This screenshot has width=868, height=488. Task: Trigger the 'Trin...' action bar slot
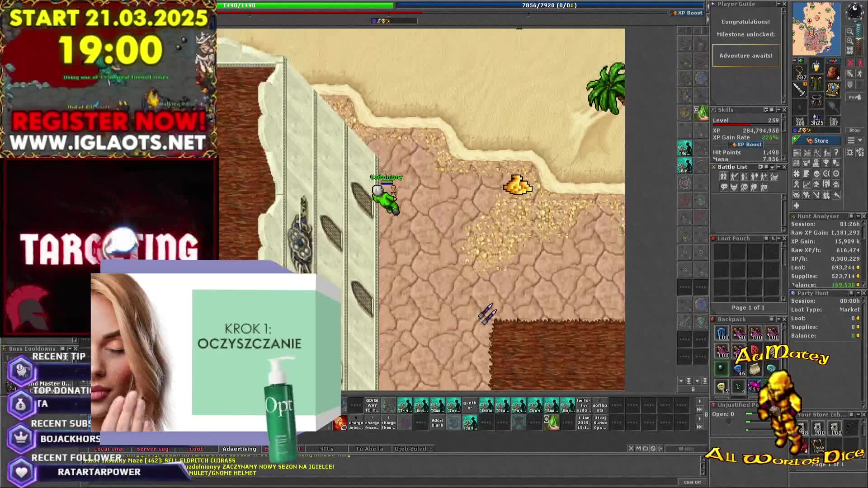tap(405, 405)
